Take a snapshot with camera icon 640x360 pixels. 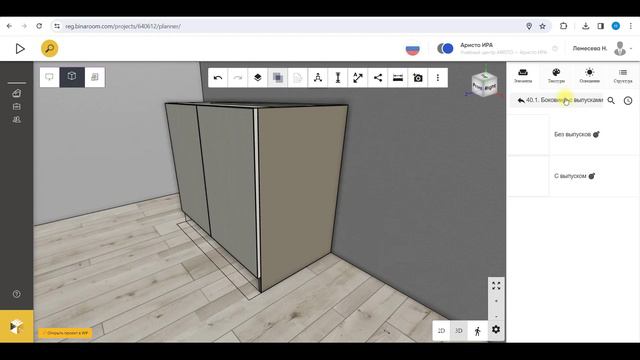click(x=418, y=78)
